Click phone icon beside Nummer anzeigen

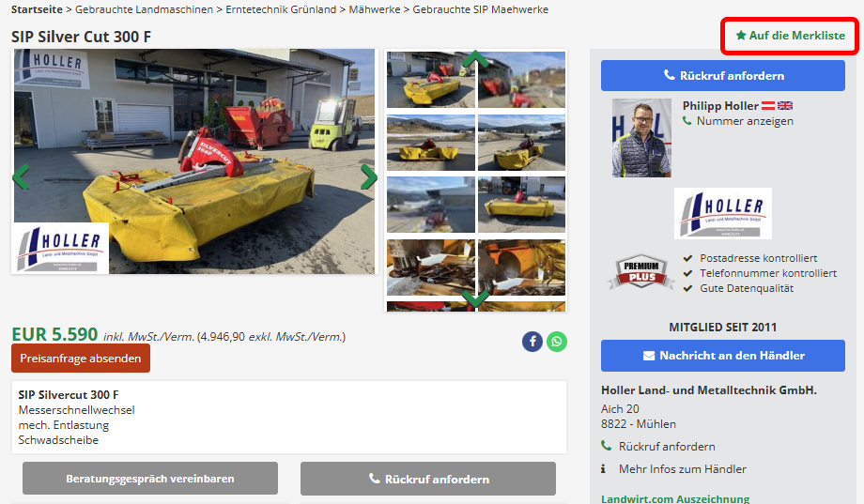[687, 120]
